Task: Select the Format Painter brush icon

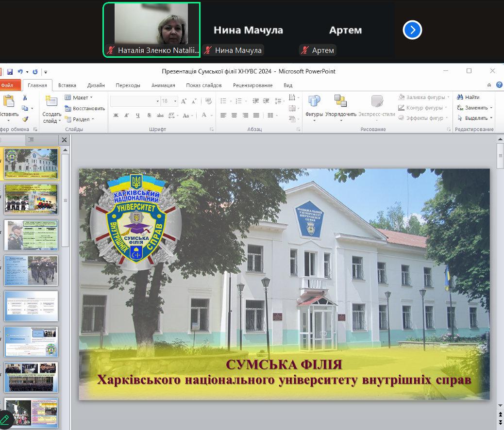Action: point(25,118)
